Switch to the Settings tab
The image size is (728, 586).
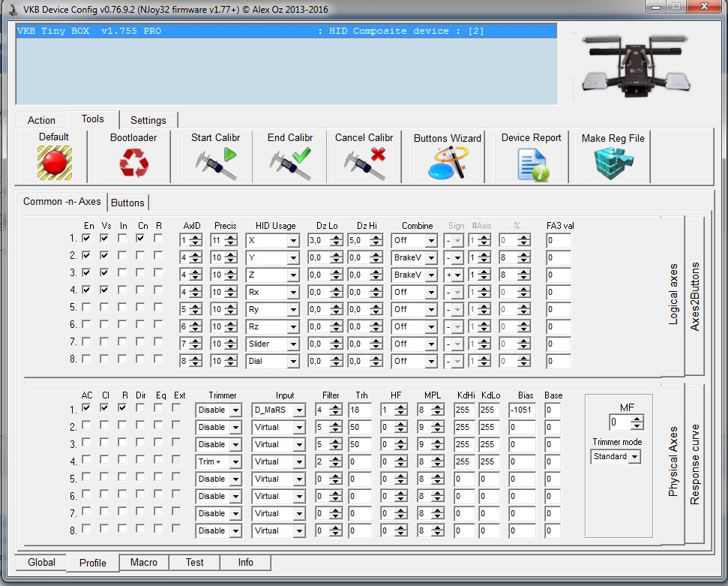tap(148, 120)
